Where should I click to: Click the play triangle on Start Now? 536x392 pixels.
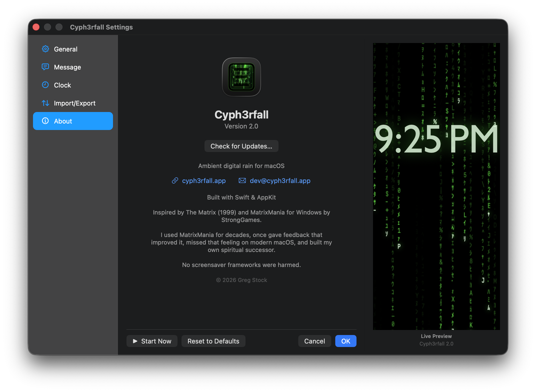pos(135,341)
